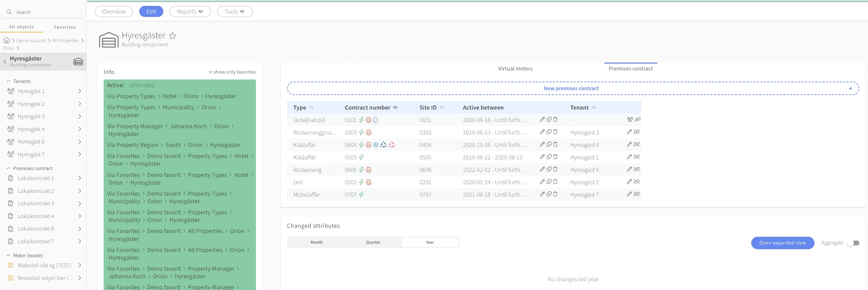The image size is (868, 290).
Task: Toggle the Aggregate switch
Action: 853,243
